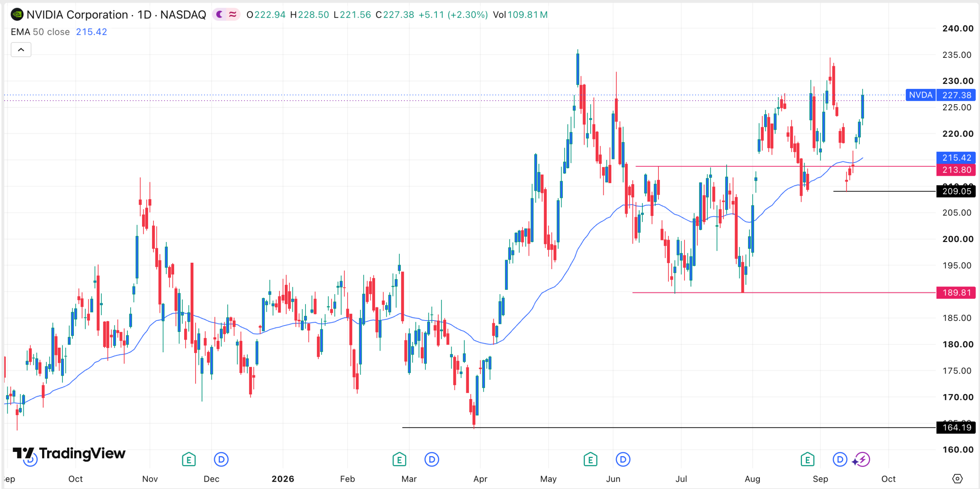Click the 195.00 price axis label

coord(957,265)
